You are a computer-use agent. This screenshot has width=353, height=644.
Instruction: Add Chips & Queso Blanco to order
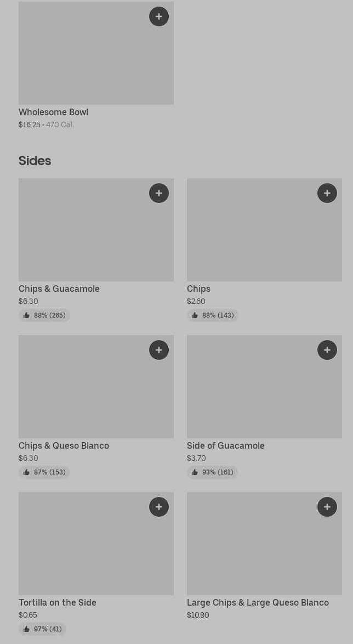point(159,350)
